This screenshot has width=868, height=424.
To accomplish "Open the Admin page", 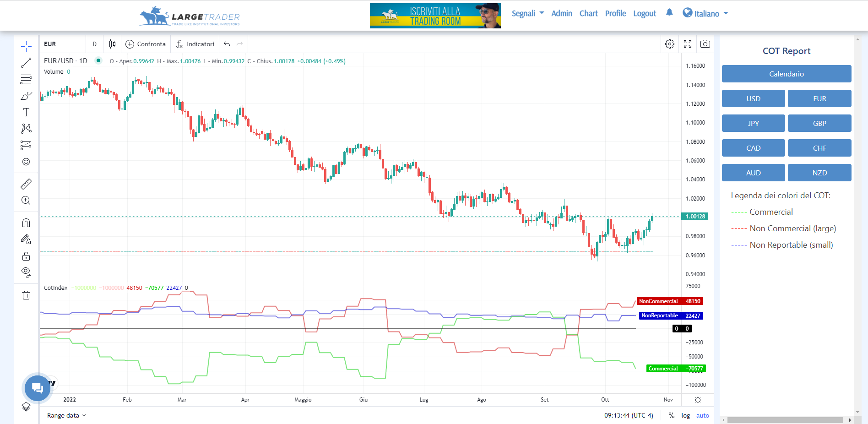I will tap(562, 13).
